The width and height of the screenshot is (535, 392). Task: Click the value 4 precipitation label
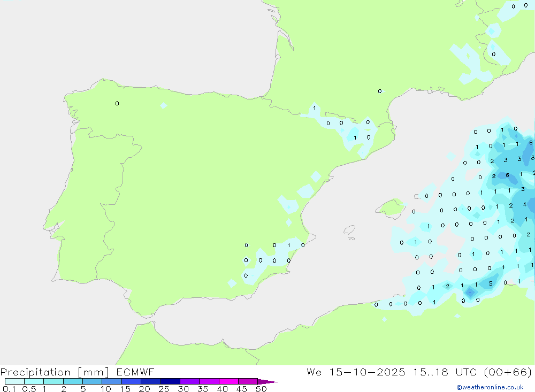525,204
